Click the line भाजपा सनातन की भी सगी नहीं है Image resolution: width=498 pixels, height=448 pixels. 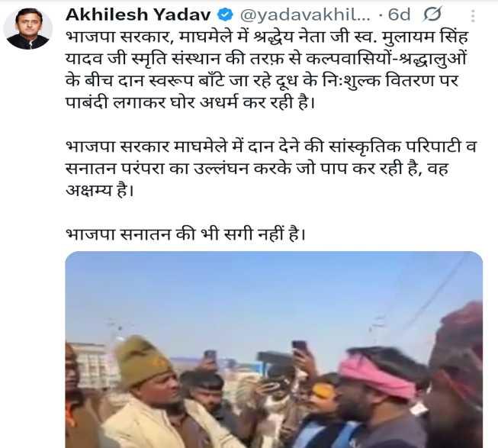[185, 234]
